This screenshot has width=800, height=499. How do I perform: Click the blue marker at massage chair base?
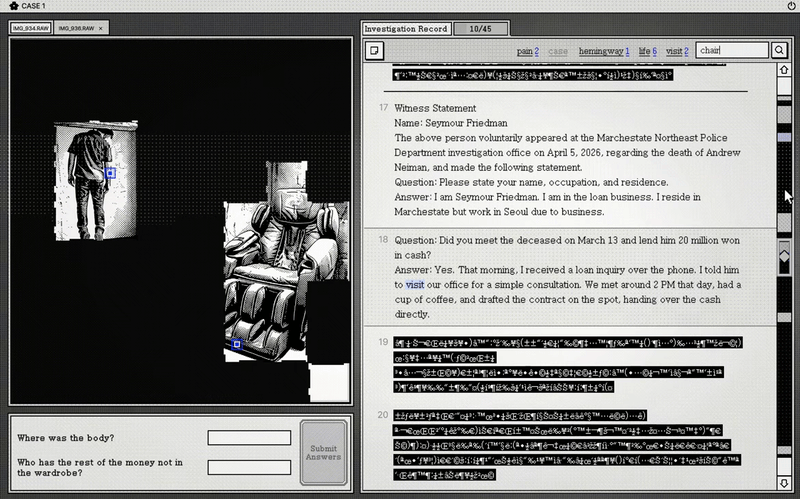(237, 344)
